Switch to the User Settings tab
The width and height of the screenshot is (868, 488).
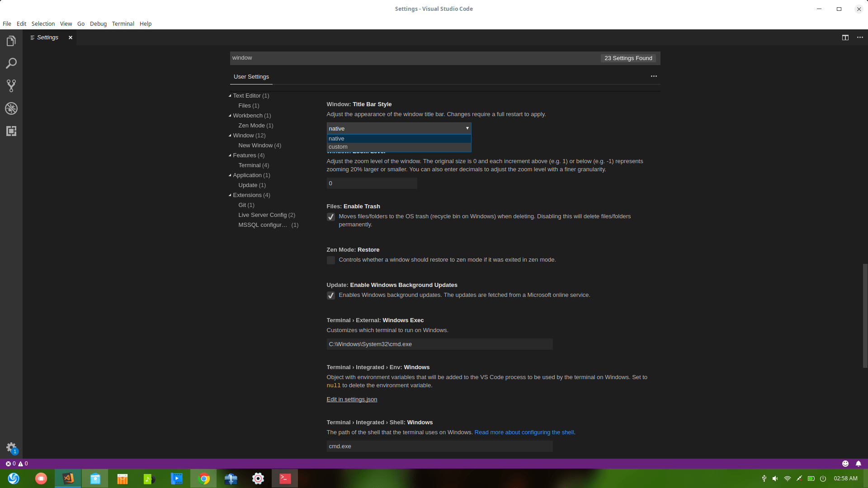251,76
